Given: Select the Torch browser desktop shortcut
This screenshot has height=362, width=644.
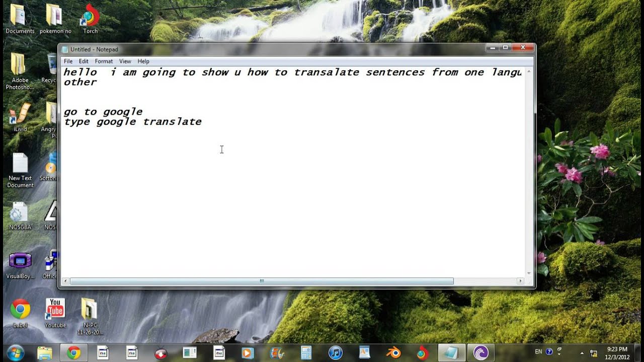Looking at the screenshot, I should [x=90, y=19].
